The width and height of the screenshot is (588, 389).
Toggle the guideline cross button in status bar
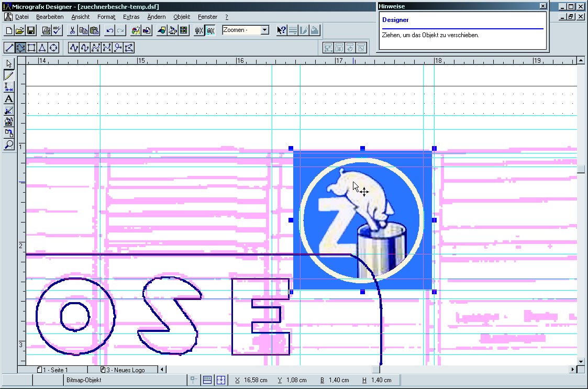coord(221,380)
